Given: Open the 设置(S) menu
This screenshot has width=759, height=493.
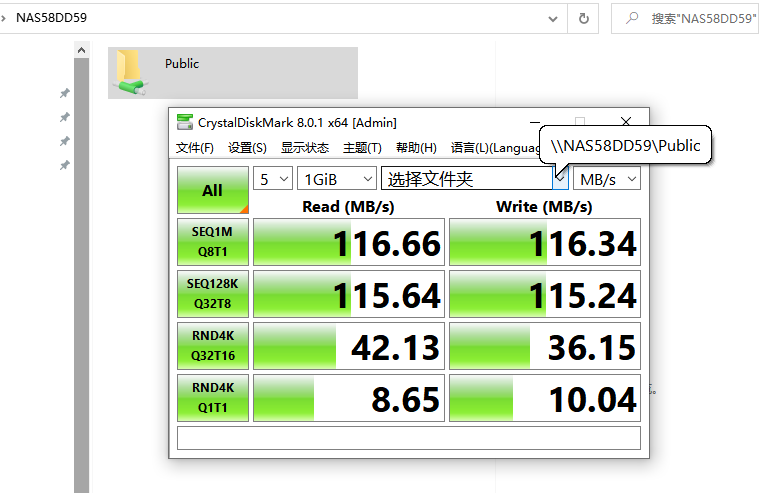Looking at the screenshot, I should (x=247, y=148).
